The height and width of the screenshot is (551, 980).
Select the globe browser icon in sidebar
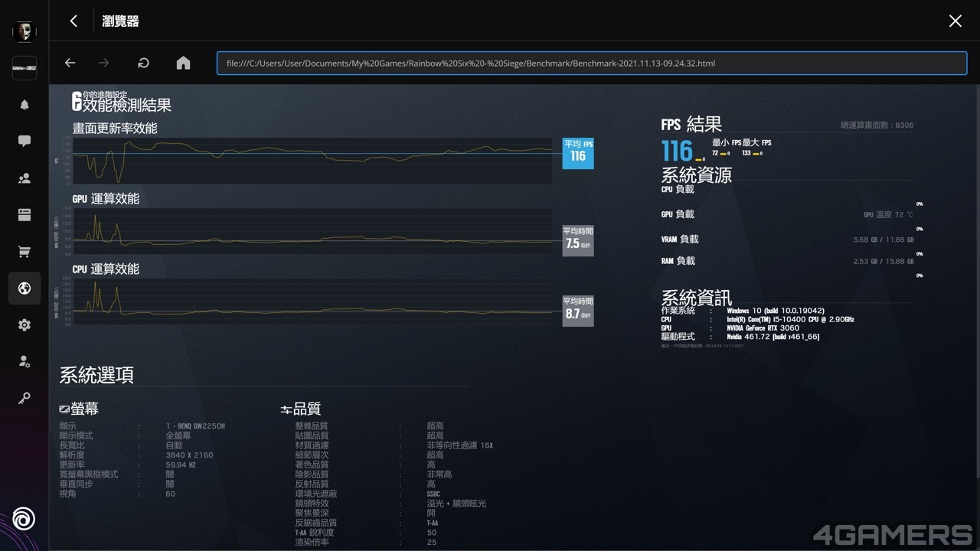click(x=24, y=289)
